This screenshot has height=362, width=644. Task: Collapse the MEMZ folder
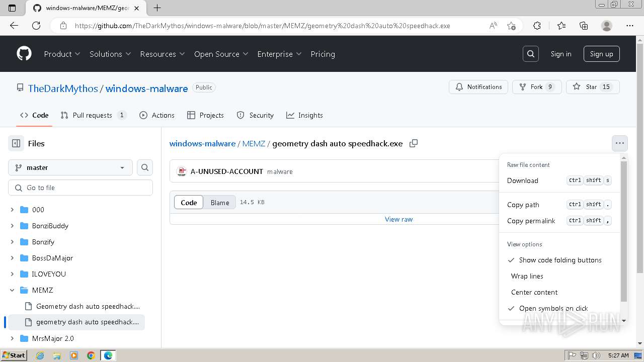(12, 290)
